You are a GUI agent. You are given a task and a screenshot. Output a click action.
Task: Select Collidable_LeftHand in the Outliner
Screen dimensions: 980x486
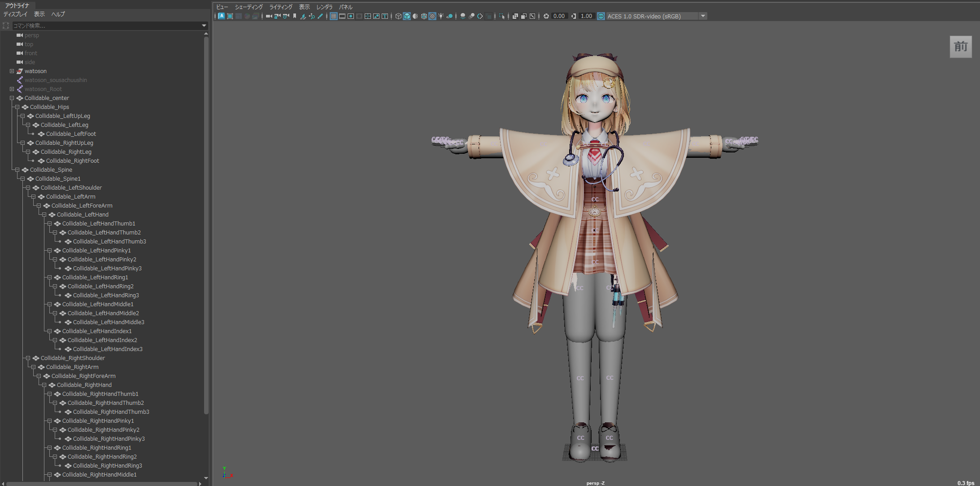pos(83,214)
